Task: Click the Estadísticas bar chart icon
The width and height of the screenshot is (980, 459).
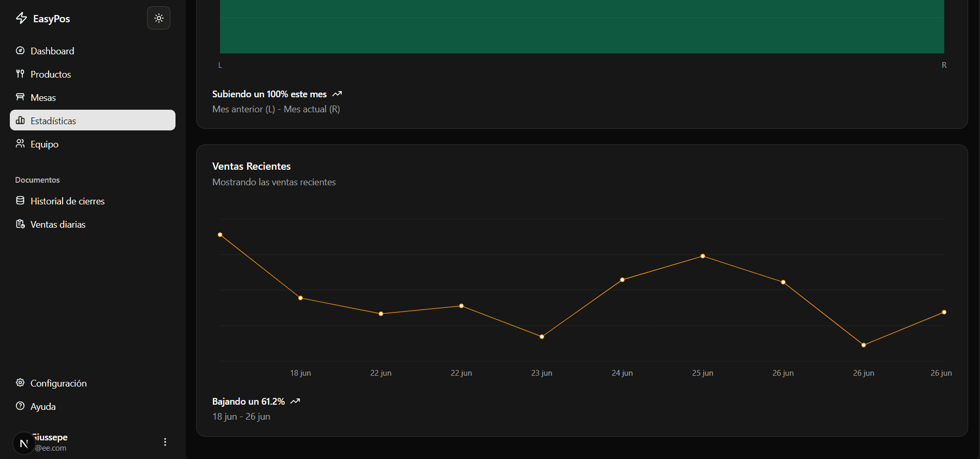Action: [20, 121]
